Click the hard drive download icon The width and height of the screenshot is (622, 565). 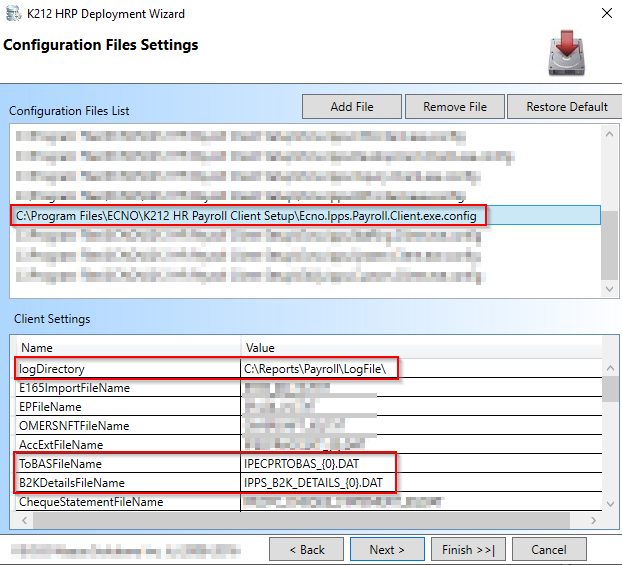(x=566, y=53)
